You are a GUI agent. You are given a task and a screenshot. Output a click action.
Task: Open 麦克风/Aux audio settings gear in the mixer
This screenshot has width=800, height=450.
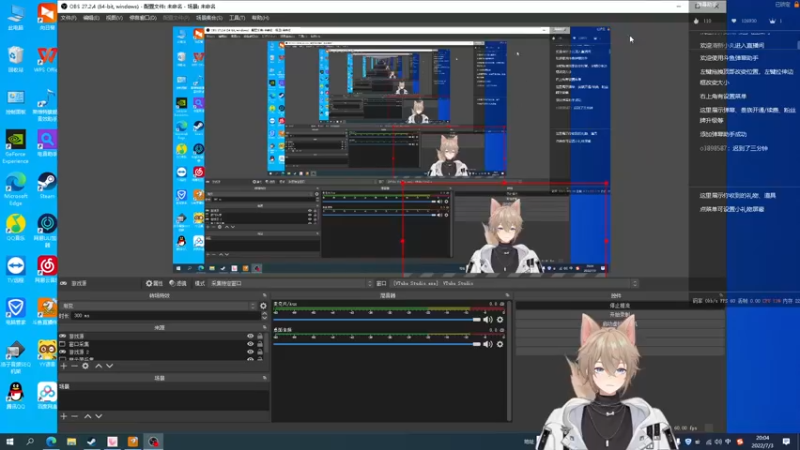pos(500,319)
